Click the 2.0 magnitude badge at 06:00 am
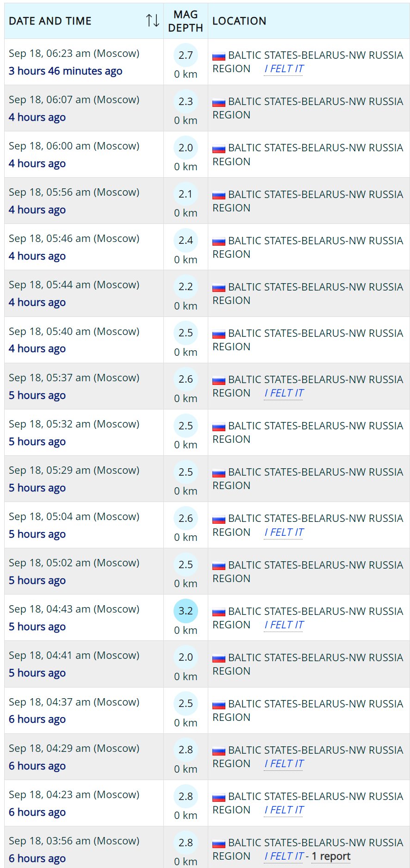The image size is (410, 868). point(186,148)
